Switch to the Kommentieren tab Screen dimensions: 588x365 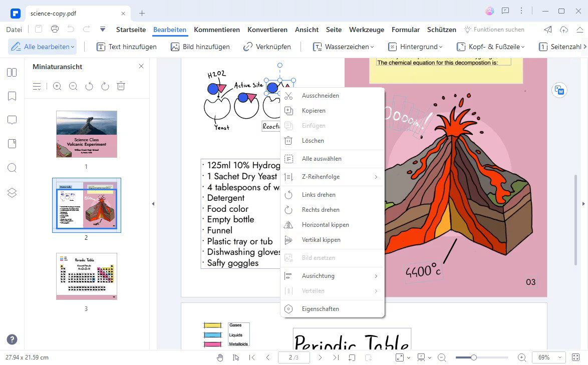(217, 30)
